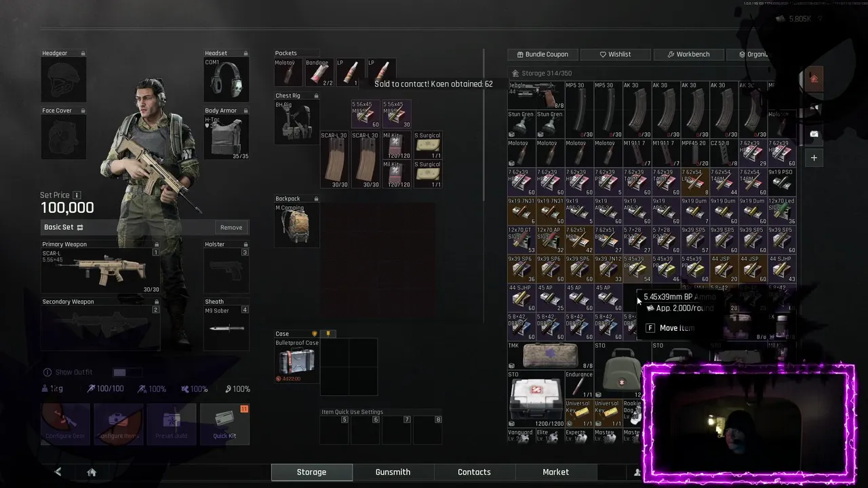Screen dimensions: 868x488
Task: Open Configure Items
Action: (119, 424)
